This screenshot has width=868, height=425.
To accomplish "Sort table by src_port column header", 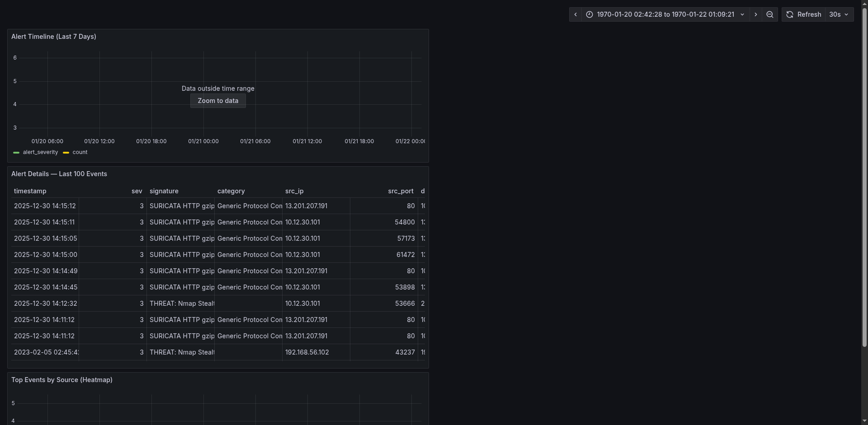I will (401, 191).
